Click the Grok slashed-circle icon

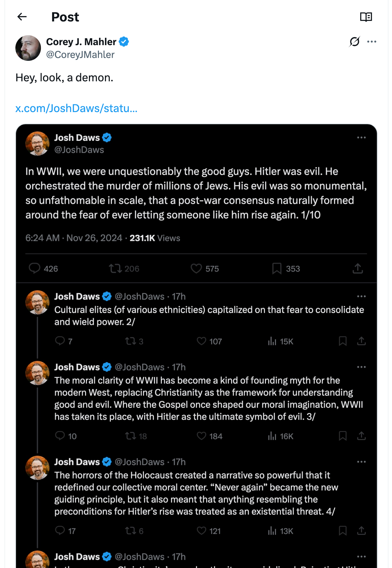[x=354, y=42]
